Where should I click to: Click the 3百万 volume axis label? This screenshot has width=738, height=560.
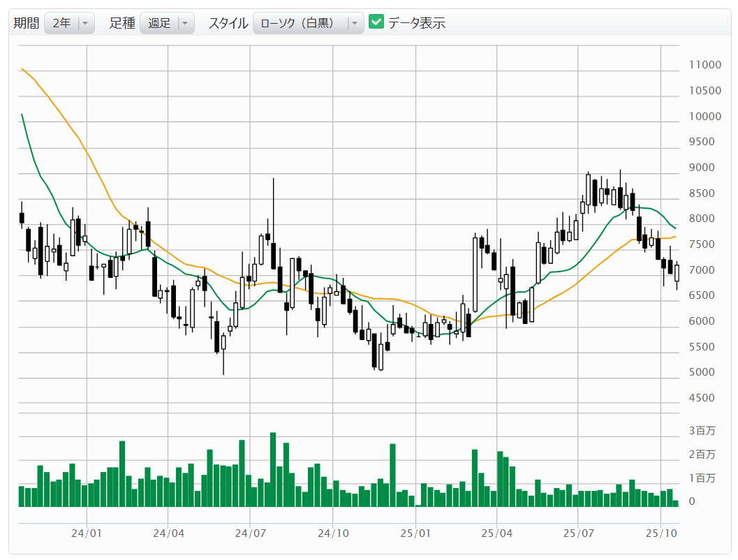coord(702,431)
